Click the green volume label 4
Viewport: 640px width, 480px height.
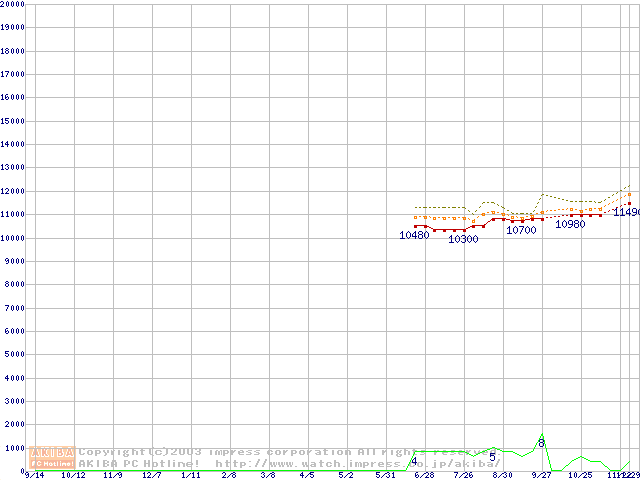(414, 462)
